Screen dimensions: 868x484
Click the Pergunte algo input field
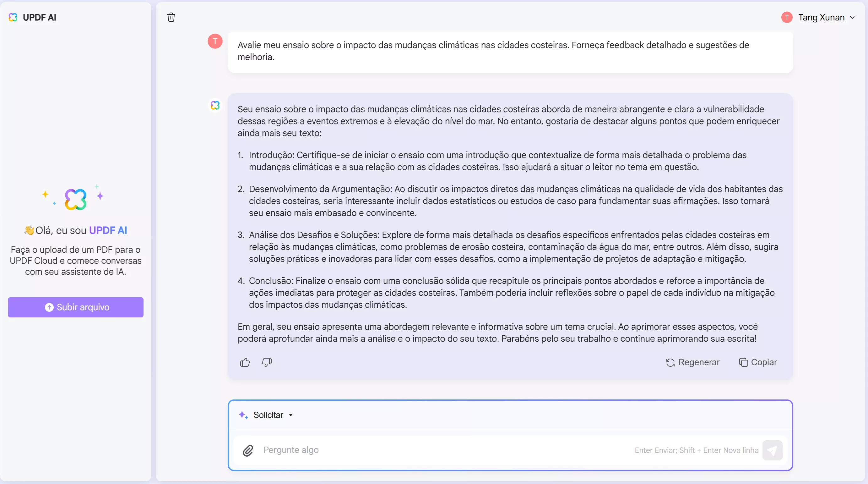pyautogui.click(x=404, y=450)
